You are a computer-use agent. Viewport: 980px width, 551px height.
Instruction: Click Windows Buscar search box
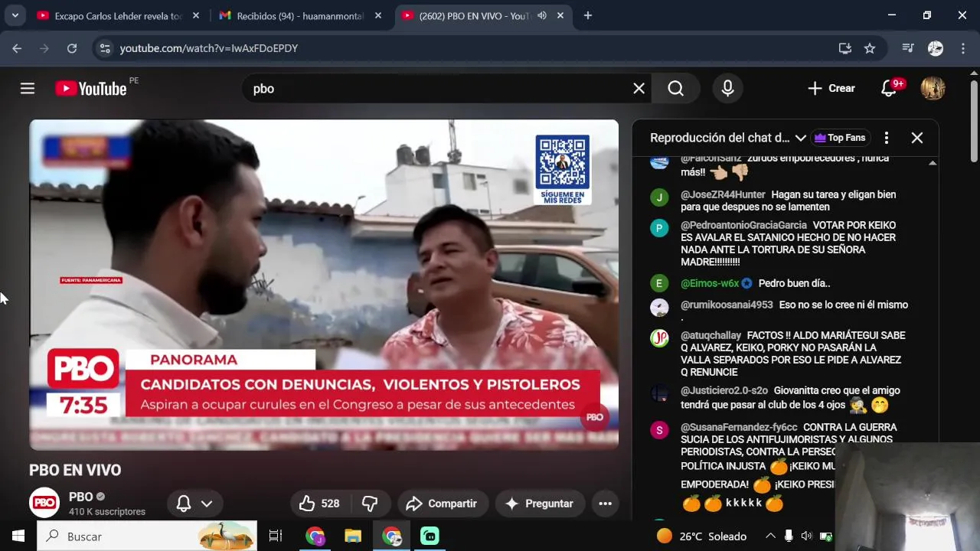pos(147,536)
